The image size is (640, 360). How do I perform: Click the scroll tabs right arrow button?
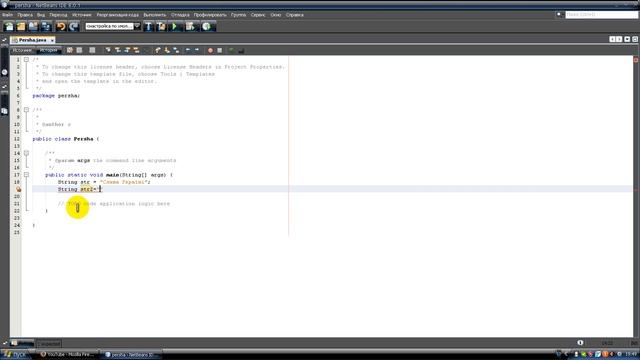point(619,39)
